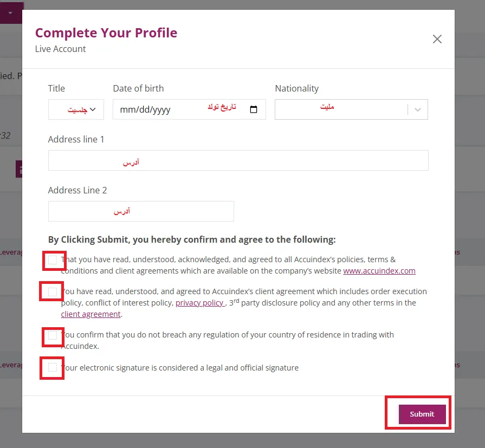Follow the client agreement link
Image resolution: width=485 pixels, height=448 pixels.
(x=90, y=314)
